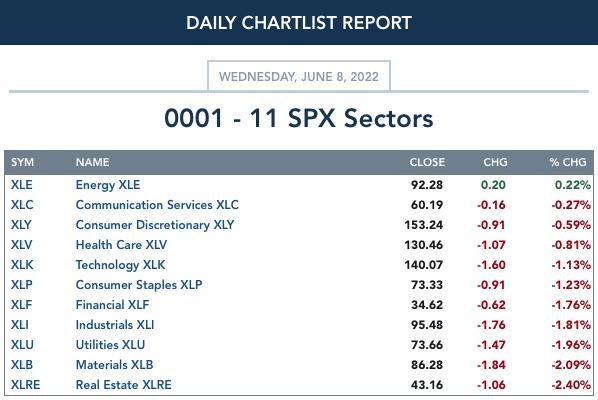Open Consumer Staples XLP link
This screenshot has height=400, width=598.
pos(139,285)
